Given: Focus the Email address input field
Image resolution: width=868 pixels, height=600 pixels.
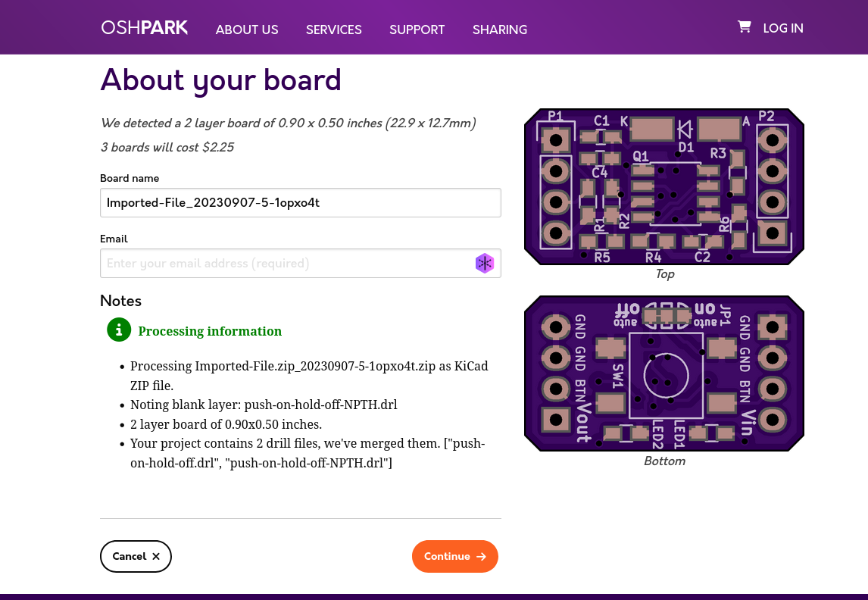Looking at the screenshot, I should [288, 264].
